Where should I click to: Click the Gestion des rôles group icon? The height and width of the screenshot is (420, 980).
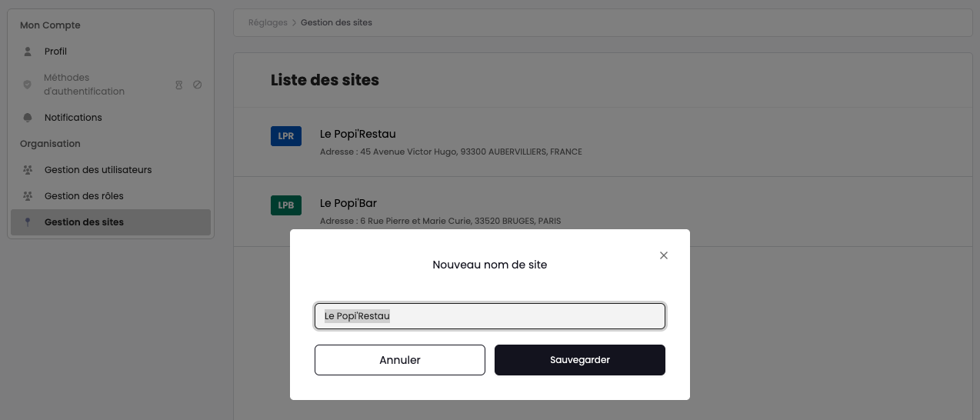pyautogui.click(x=28, y=196)
